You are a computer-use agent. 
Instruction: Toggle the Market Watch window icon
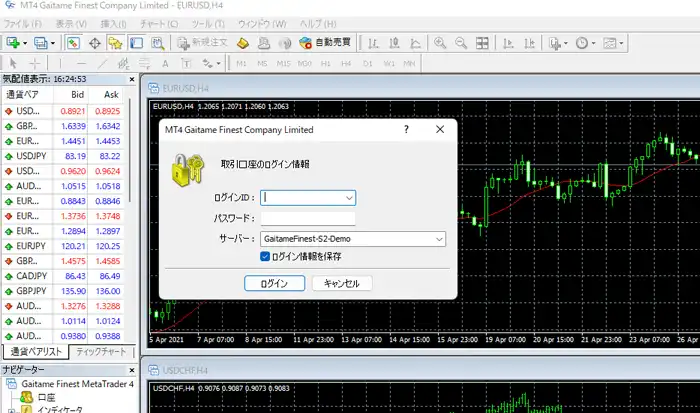point(73,43)
